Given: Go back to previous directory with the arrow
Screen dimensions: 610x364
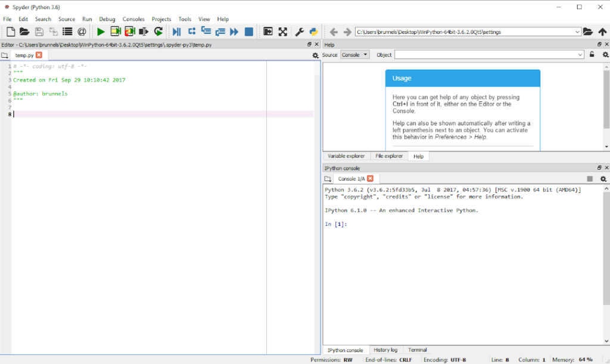Looking at the screenshot, I should coord(334,32).
